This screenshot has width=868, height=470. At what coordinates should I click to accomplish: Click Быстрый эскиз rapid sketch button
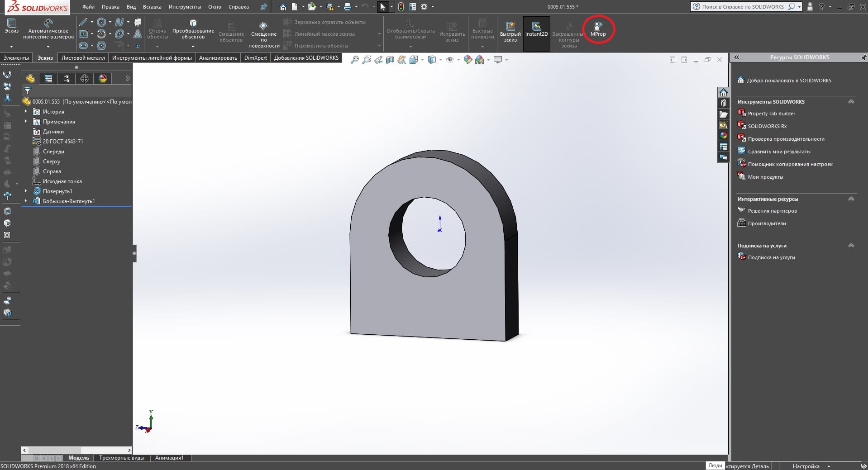tap(510, 32)
